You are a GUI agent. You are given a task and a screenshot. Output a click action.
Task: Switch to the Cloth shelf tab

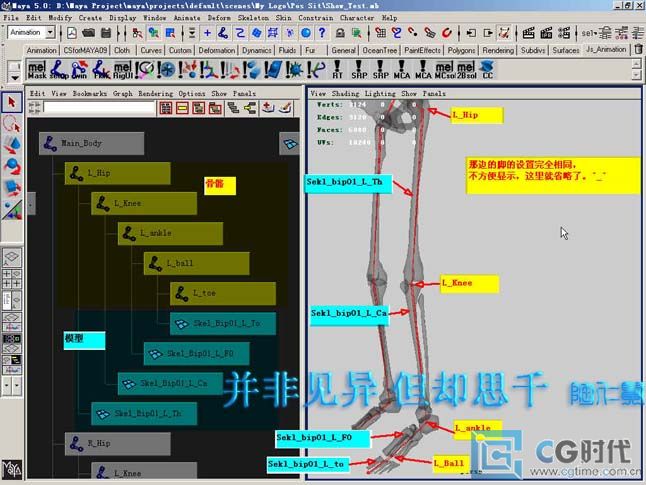point(122,50)
